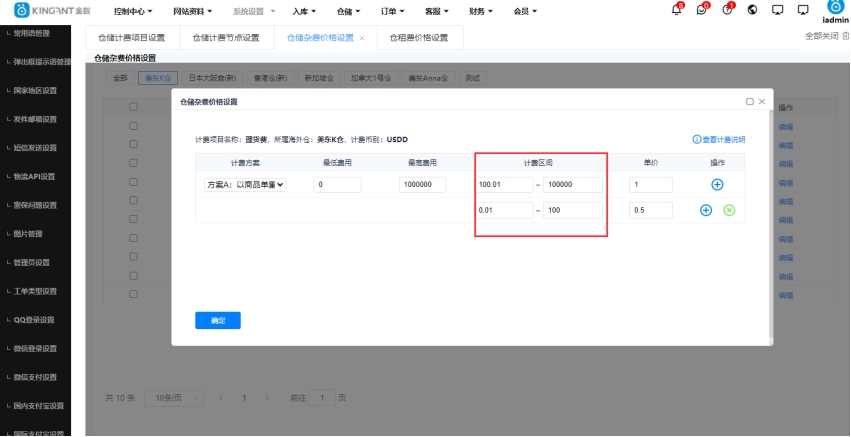This screenshot has width=851, height=437.
Task: Expand the 入库 menu
Action: click(x=304, y=11)
